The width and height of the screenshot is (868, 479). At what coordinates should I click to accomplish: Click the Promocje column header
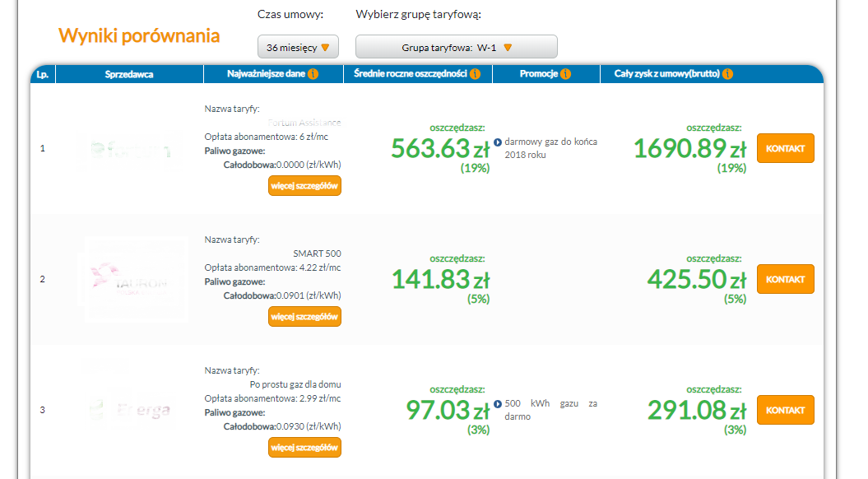[x=539, y=74]
